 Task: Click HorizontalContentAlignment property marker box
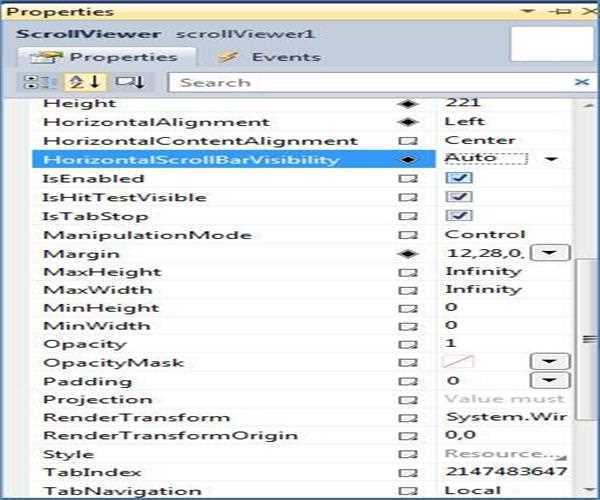pos(408,141)
